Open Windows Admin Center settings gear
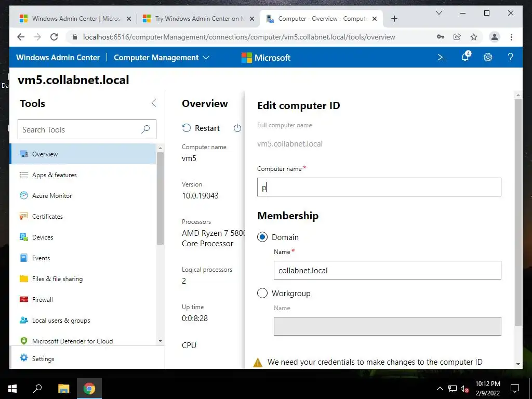 [487, 57]
